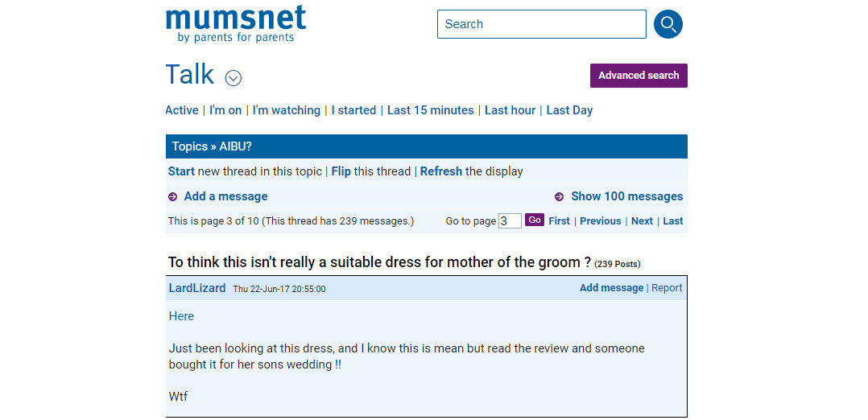Select the Active threads tab
This screenshot has width=868, height=420.
(181, 110)
